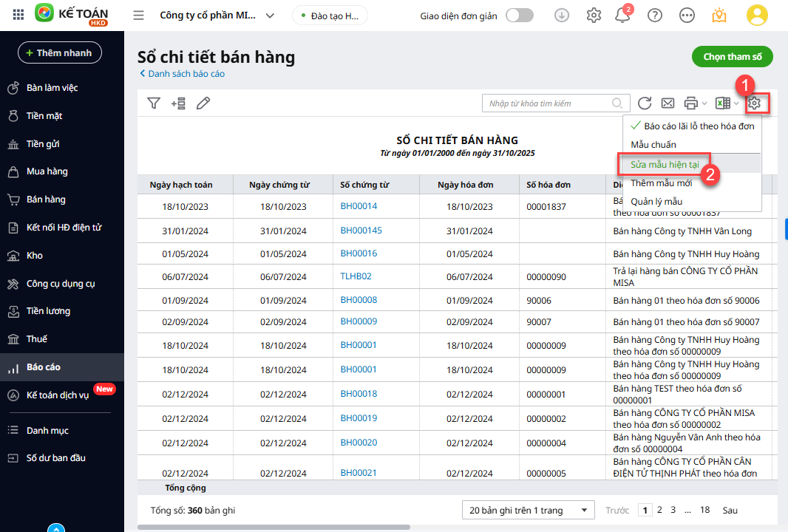Open the notifications bell icon
Viewport: 788px width, 532px height.
click(x=622, y=16)
